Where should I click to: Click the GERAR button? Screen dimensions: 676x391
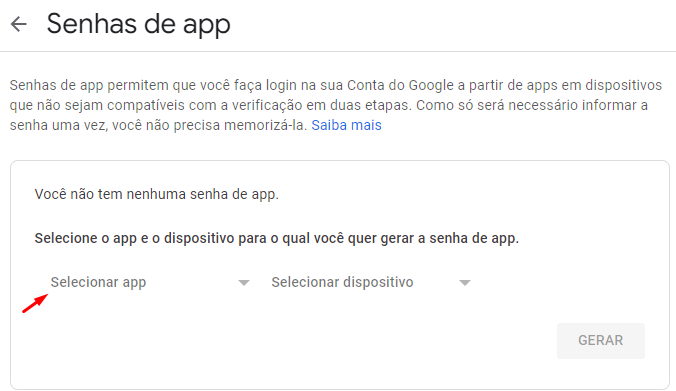coord(601,341)
